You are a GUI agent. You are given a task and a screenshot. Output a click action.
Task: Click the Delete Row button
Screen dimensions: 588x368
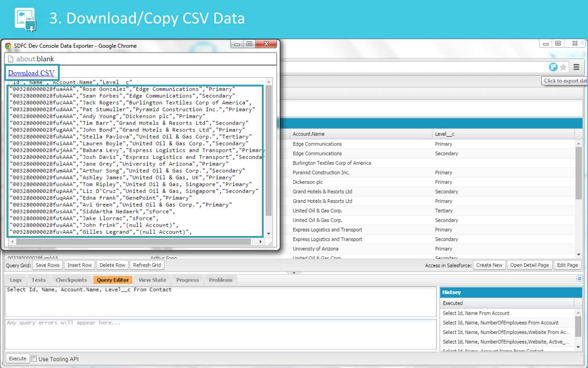[113, 265]
